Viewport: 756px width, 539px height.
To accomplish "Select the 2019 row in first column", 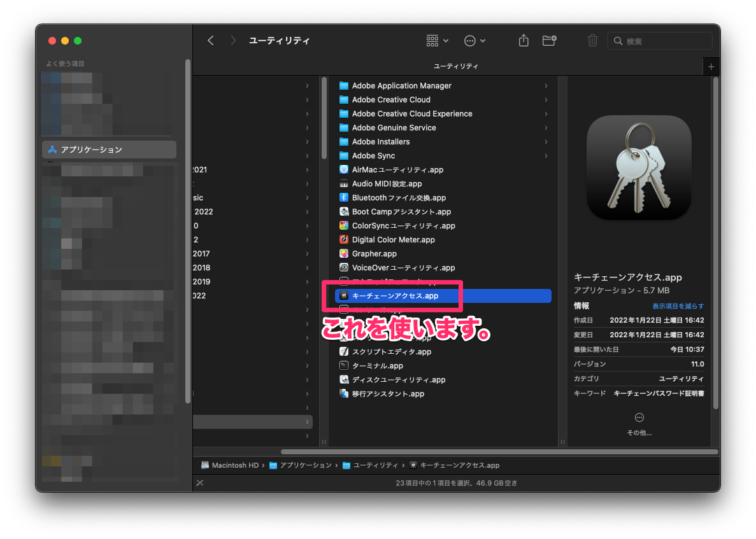I will click(x=253, y=281).
